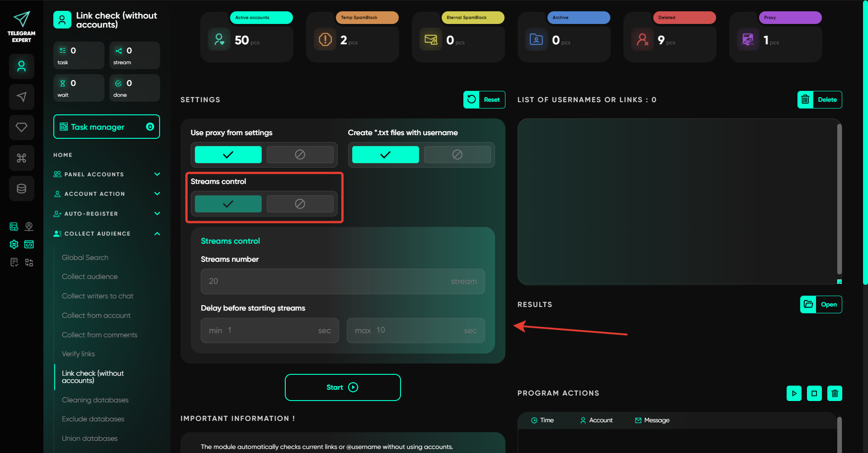Expand the Account Action section

click(157, 193)
